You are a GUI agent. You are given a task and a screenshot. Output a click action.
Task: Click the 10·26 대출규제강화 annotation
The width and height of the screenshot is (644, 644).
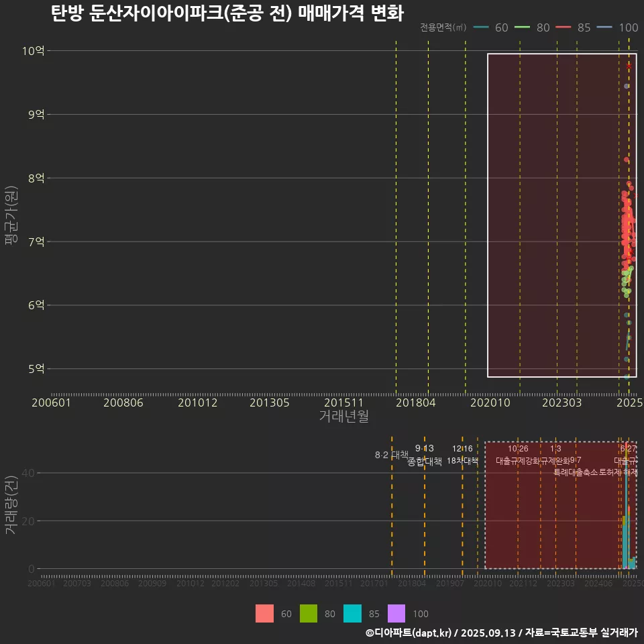[x=518, y=455]
